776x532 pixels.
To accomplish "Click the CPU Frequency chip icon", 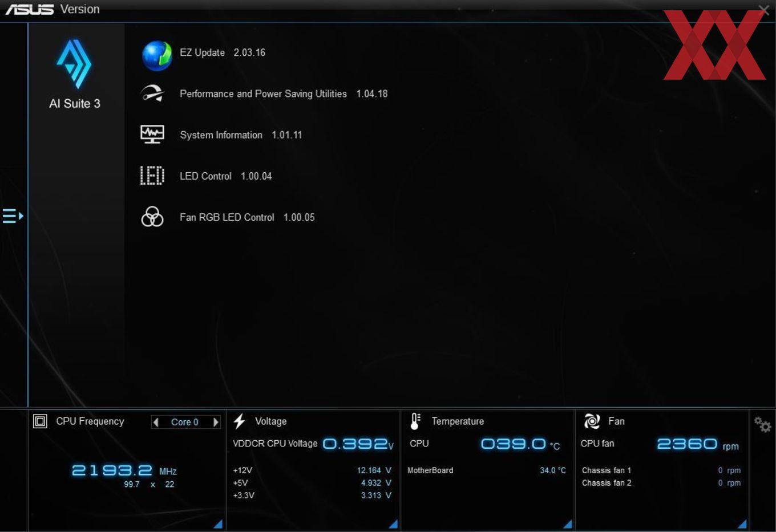I will [x=40, y=421].
